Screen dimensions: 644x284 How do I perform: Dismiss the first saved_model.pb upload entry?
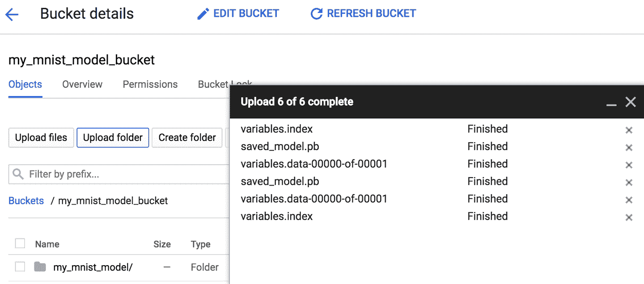(x=629, y=147)
